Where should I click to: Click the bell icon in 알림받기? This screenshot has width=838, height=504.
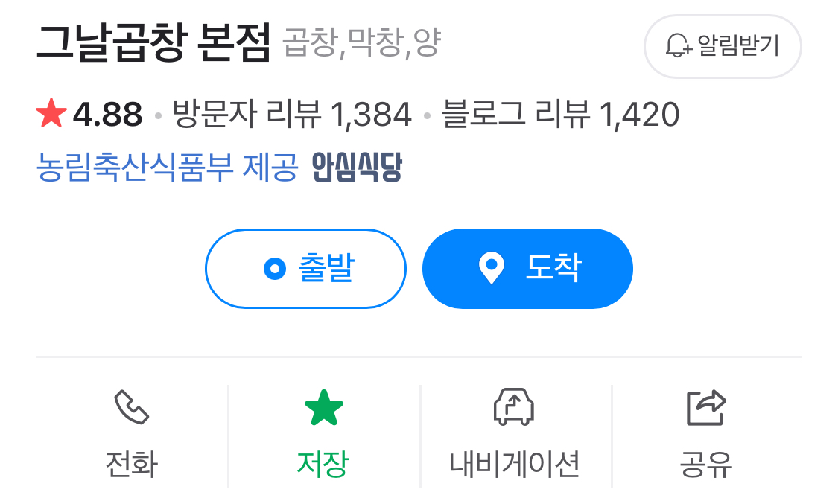(678, 46)
